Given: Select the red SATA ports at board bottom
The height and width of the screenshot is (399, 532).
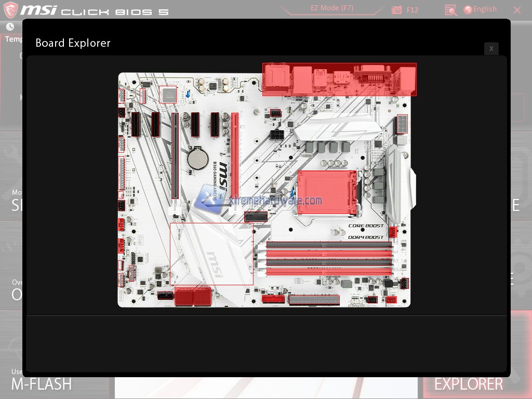Looking at the screenshot, I should [193, 296].
